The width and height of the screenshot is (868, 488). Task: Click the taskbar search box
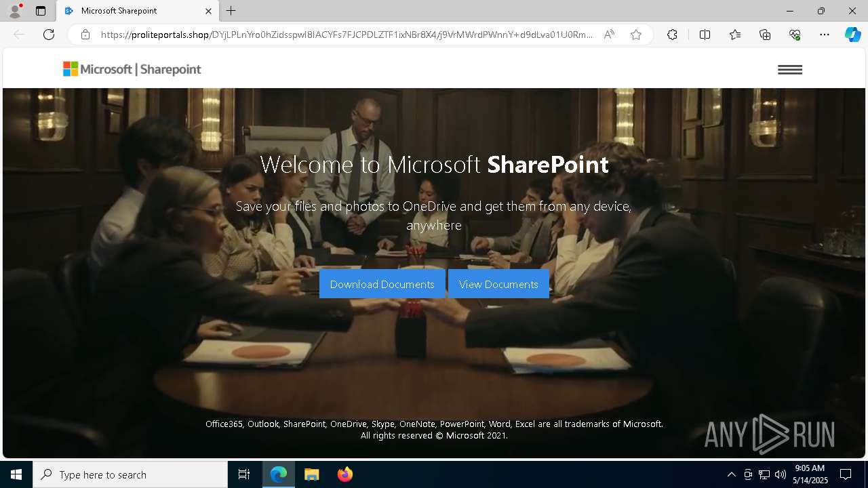[x=130, y=474]
